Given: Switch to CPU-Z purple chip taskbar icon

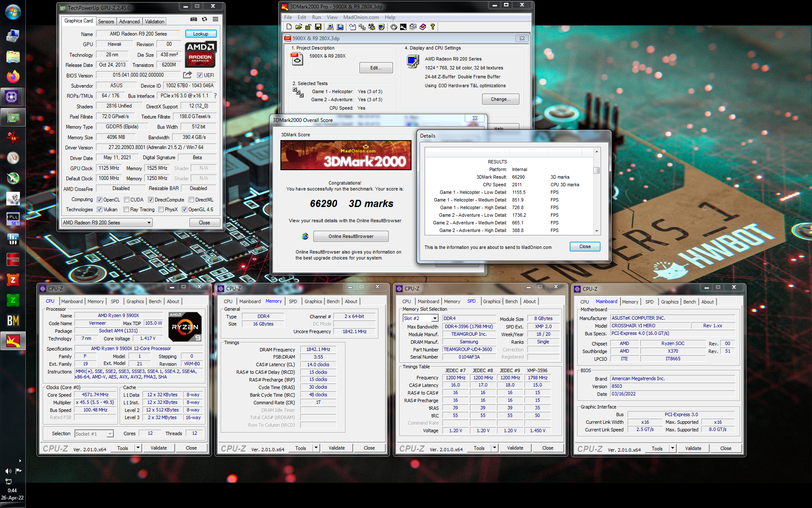Looking at the screenshot, I should click(12, 97).
